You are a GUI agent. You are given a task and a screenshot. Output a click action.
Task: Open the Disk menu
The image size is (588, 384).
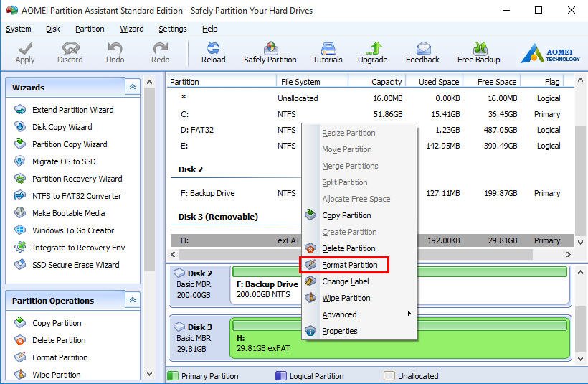(53, 29)
